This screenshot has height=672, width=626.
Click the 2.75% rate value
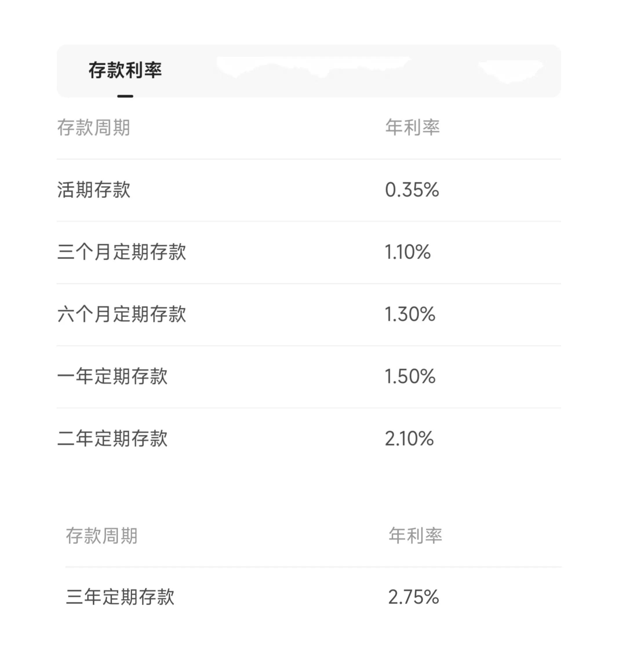click(x=413, y=597)
